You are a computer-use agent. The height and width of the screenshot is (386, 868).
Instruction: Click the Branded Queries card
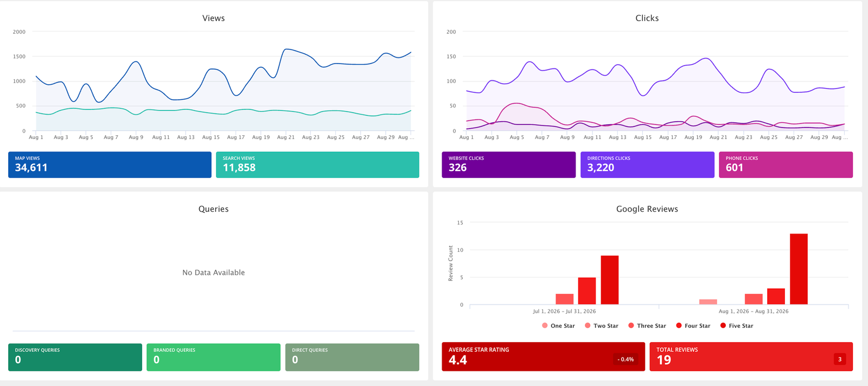(213, 357)
